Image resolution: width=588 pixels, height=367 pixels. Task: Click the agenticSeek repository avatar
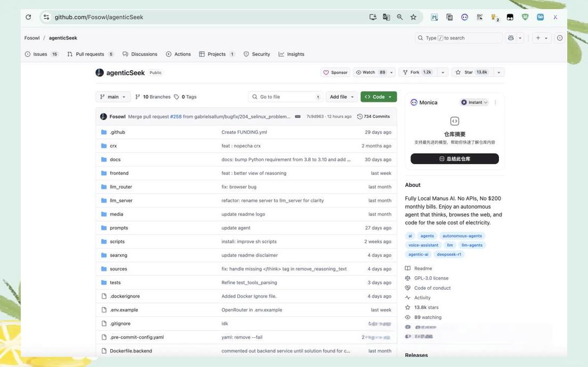coord(100,73)
